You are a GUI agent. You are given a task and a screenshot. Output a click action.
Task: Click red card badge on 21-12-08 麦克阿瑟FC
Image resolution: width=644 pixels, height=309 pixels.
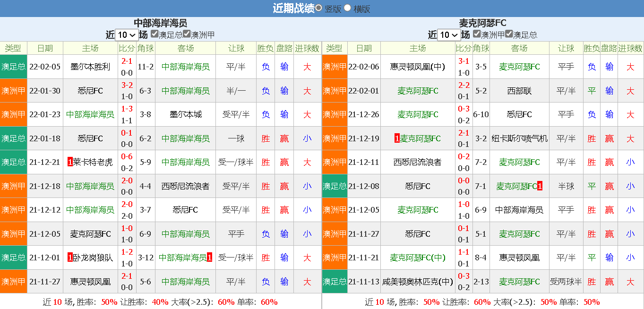point(540,186)
